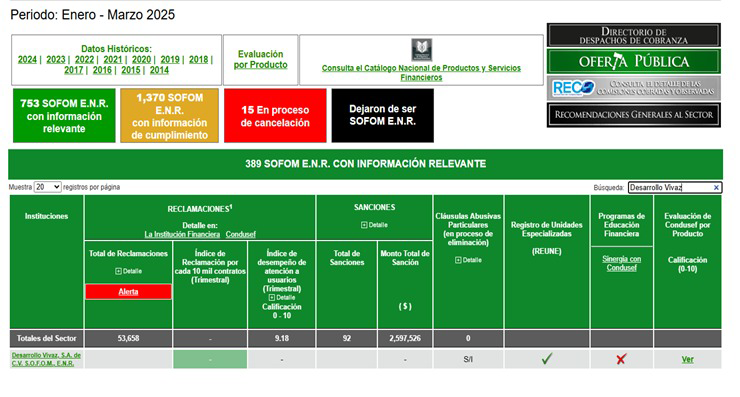Select the 1,370 SOFOM información de cumplimiento tab
This screenshot has height=397, width=740.
tap(169, 116)
